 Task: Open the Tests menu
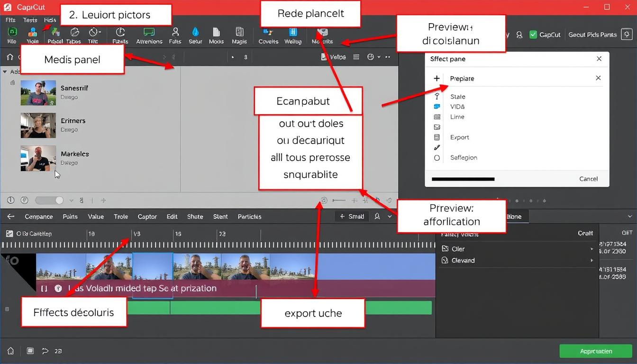[30, 20]
